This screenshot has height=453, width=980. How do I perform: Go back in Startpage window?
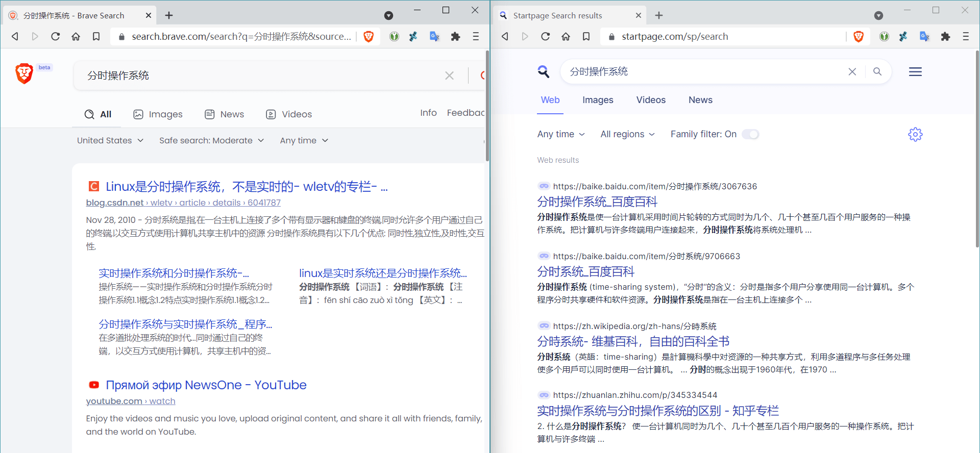505,36
